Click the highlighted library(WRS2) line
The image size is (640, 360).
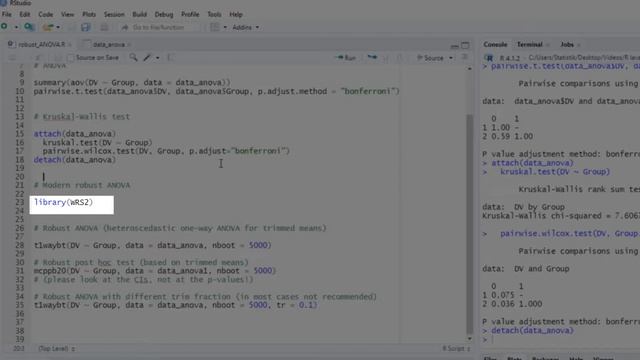tap(63, 202)
